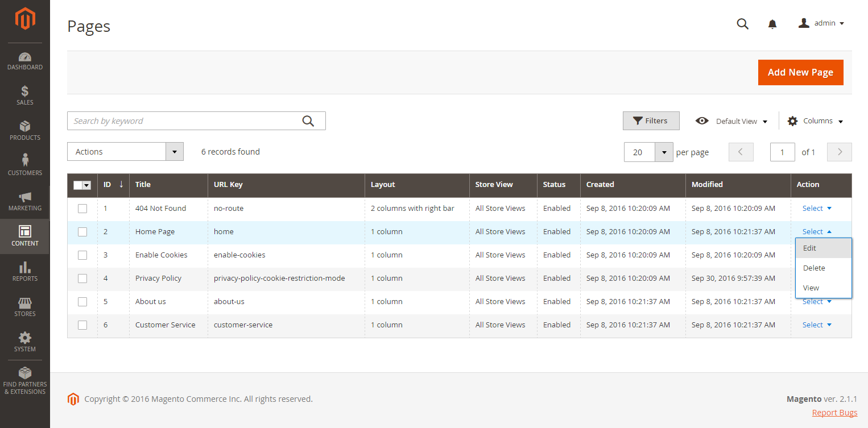The height and width of the screenshot is (428, 868).
Task: Open the Sales menu
Action: [x=25, y=96]
